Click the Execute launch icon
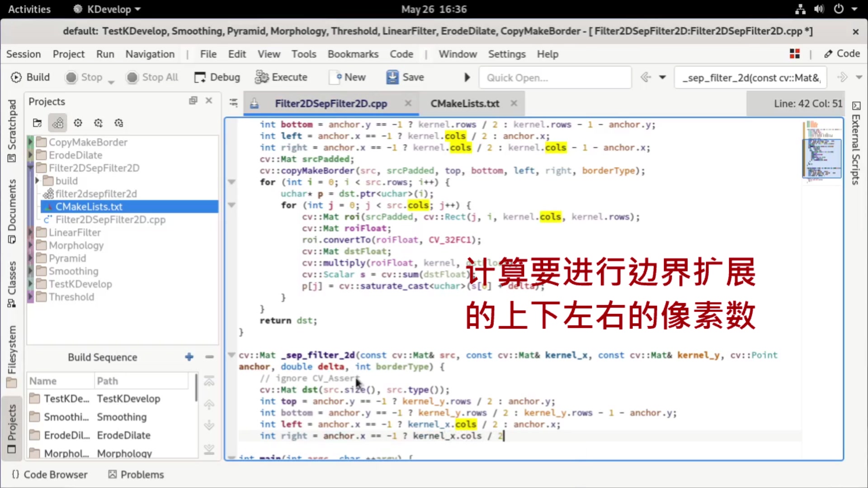This screenshot has height=488, width=868. [261, 77]
